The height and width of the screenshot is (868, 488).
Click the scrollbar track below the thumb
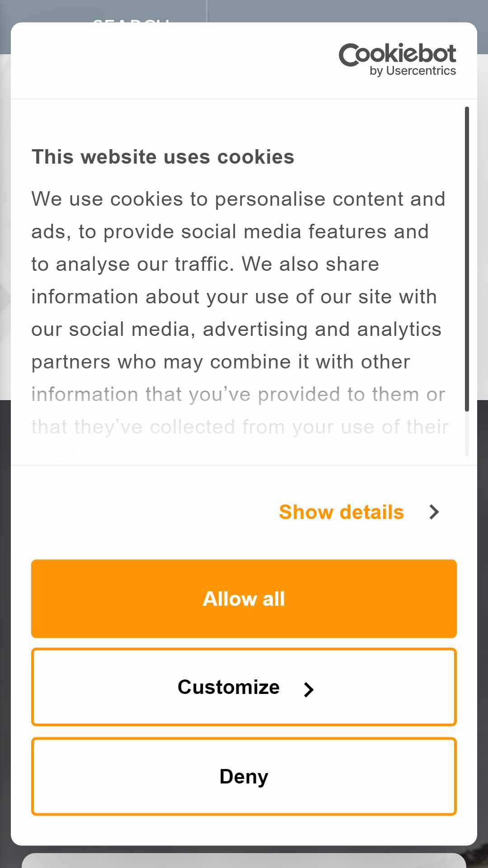tap(467, 434)
